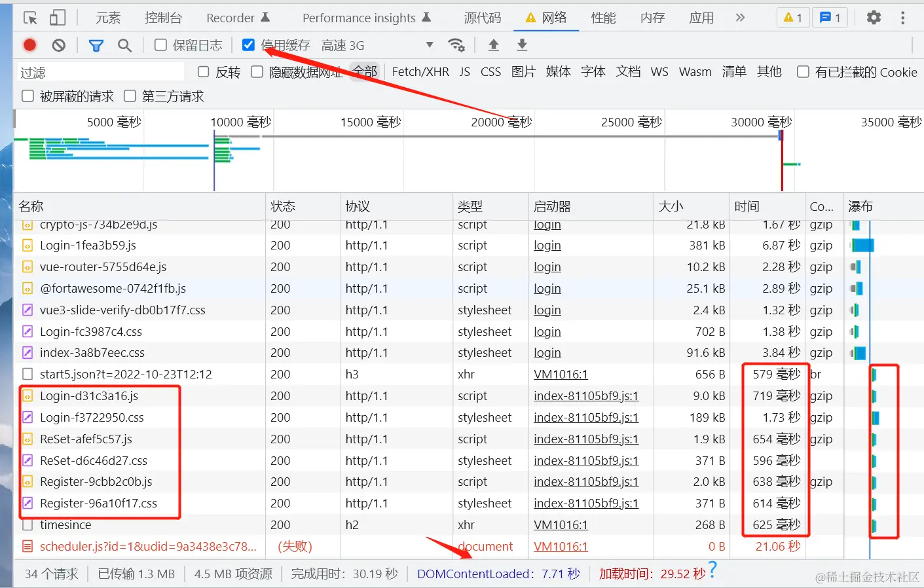Uncheck the 停用缓存 checkbox
The height and width of the screenshot is (588, 924).
(x=248, y=45)
